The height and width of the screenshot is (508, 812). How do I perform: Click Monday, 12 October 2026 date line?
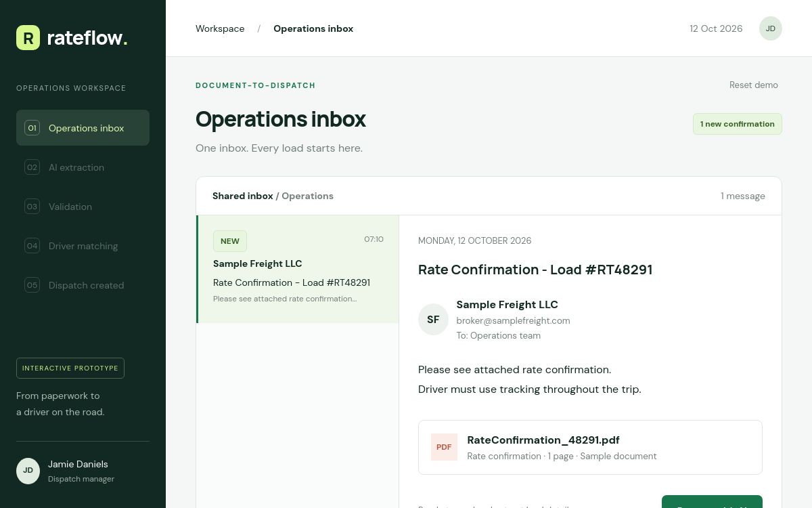coord(474,240)
